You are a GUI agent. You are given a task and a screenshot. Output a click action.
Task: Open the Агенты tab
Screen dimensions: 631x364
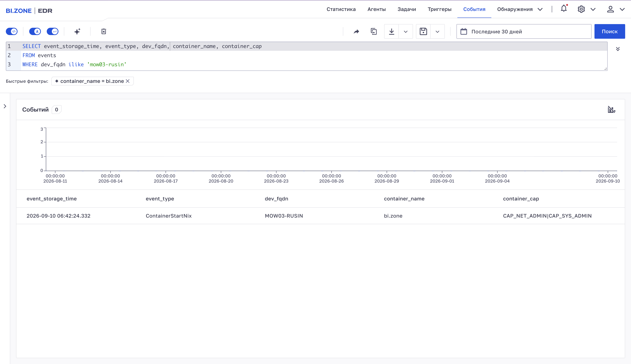pyautogui.click(x=376, y=9)
